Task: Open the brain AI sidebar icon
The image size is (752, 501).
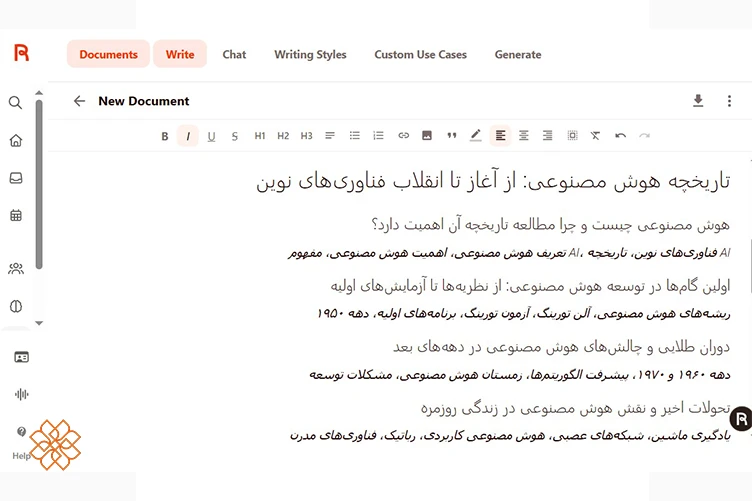Action: [16, 306]
